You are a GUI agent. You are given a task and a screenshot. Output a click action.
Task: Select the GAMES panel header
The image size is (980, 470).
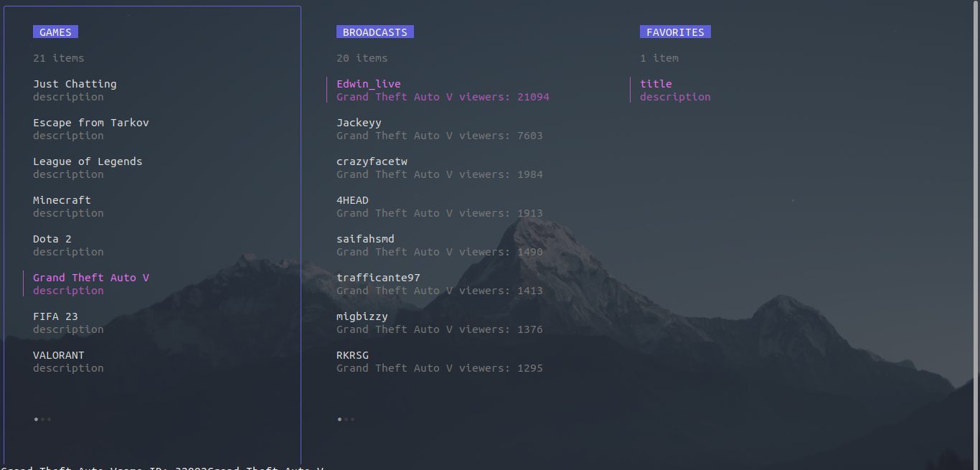coord(55,32)
